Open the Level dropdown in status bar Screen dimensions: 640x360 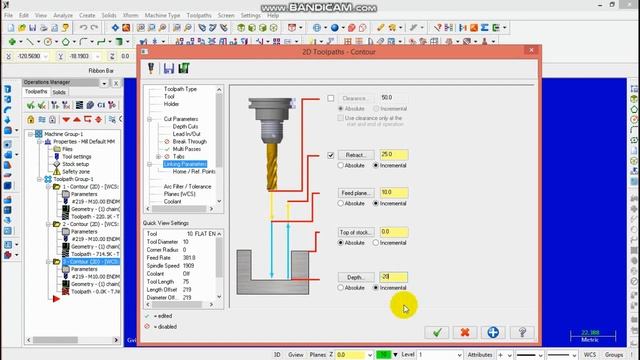[x=459, y=355]
